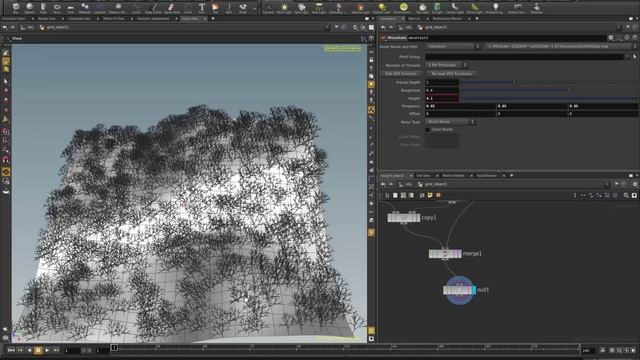Switch to the Performance Monitor tab
Viewport: 640px width, 360px height.
pos(447,18)
